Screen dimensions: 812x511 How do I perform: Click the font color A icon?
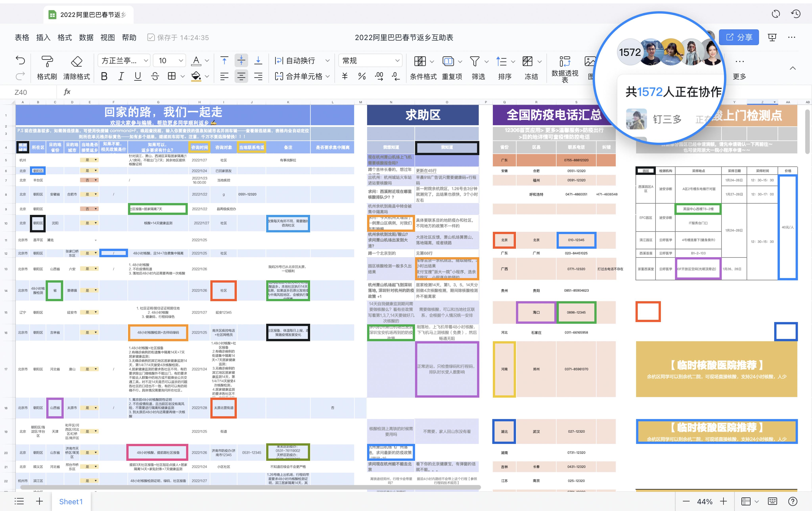coord(196,61)
